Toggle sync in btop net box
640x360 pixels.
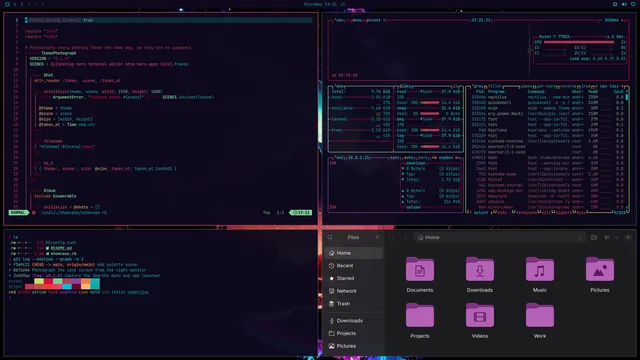point(394,158)
